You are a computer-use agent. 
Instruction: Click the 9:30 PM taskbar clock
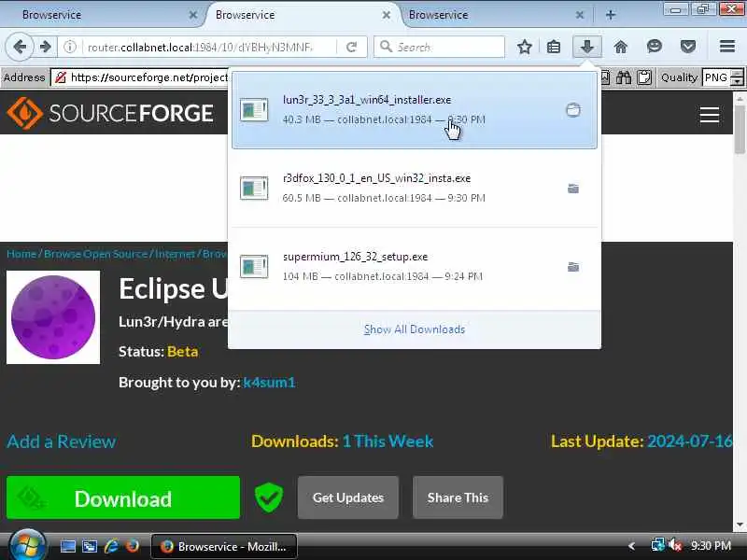(x=711, y=546)
